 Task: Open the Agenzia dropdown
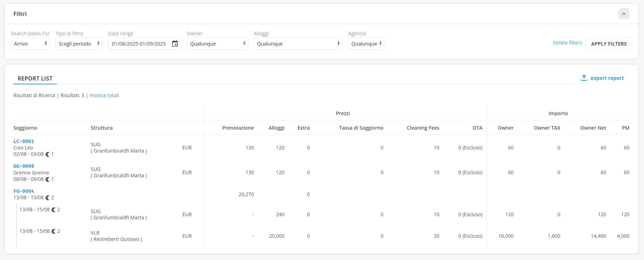366,44
